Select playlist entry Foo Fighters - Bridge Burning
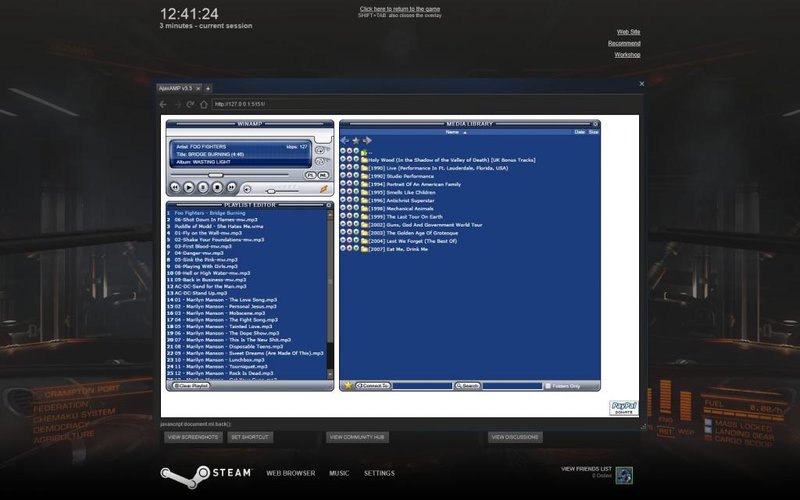Viewport: 800px width, 500px height. 210,213
